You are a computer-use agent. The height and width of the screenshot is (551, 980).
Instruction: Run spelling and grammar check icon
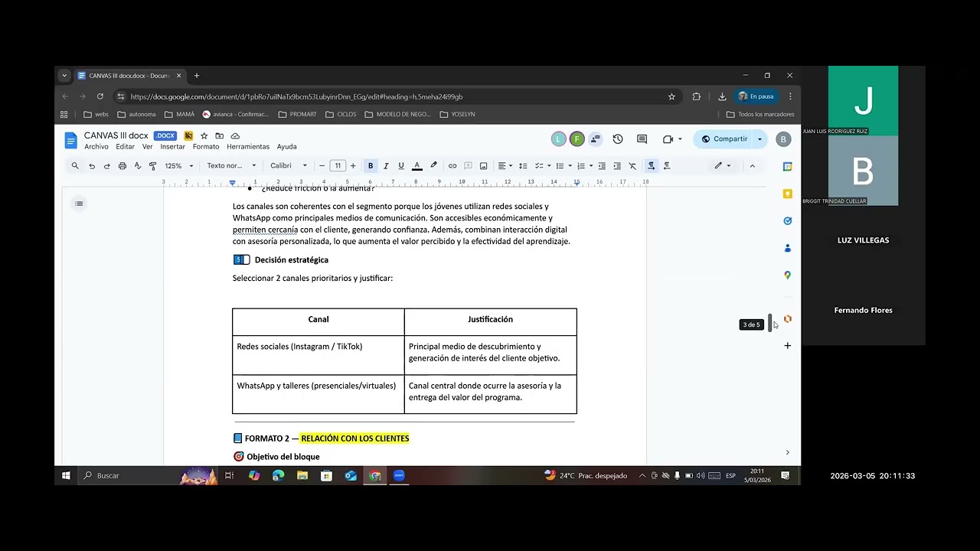[x=138, y=166]
